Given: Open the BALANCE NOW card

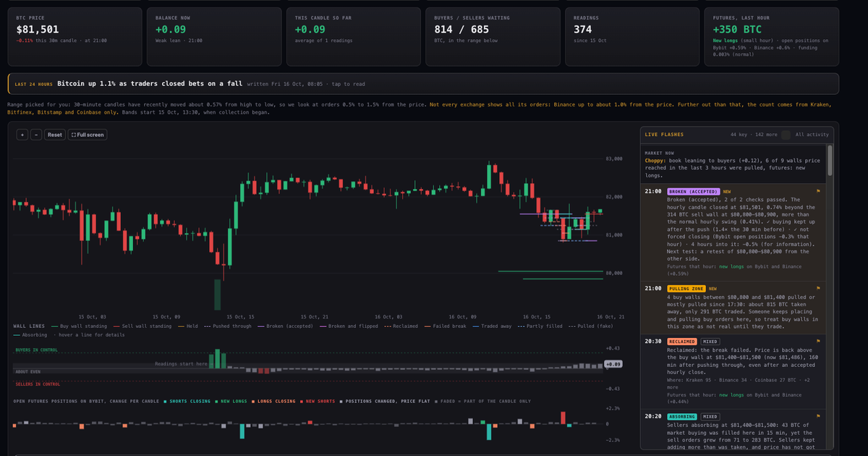Looking at the screenshot, I should pyautogui.click(x=214, y=36).
